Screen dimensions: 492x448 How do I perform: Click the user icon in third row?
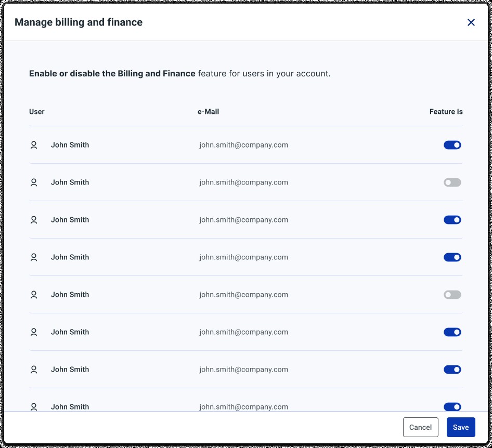tap(34, 220)
